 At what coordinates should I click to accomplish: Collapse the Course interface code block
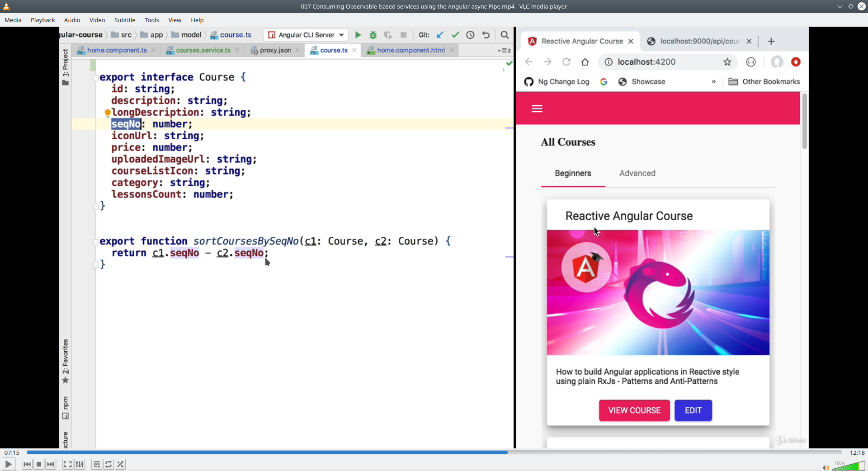[95, 78]
